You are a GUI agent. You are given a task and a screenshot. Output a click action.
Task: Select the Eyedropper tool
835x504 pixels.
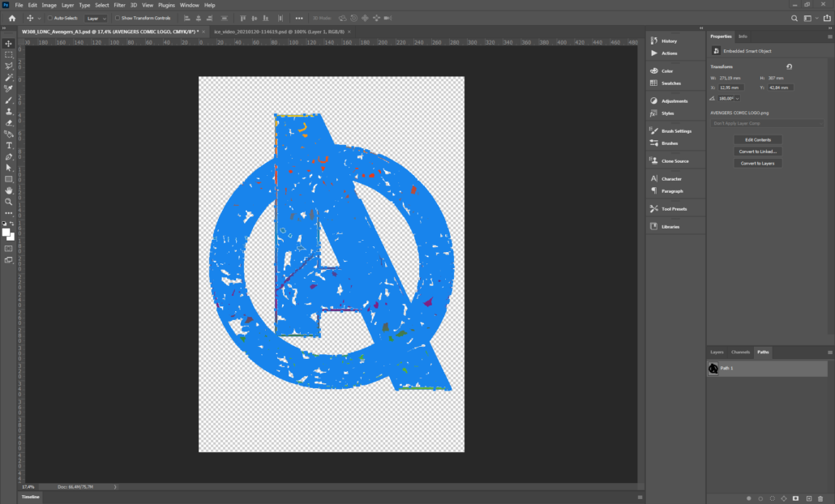point(9,89)
